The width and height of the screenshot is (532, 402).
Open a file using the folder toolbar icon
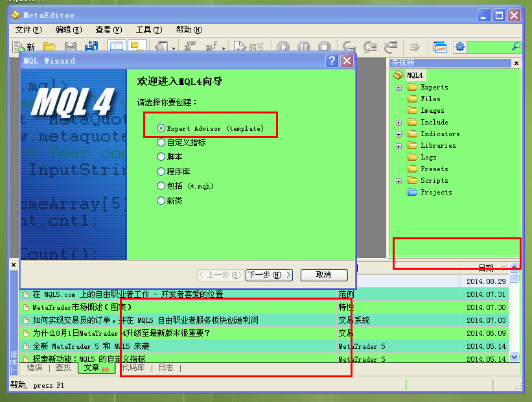coord(49,47)
